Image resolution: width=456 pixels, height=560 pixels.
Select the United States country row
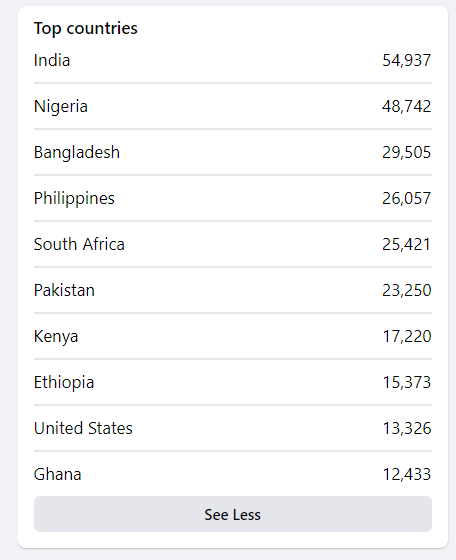[233, 429]
